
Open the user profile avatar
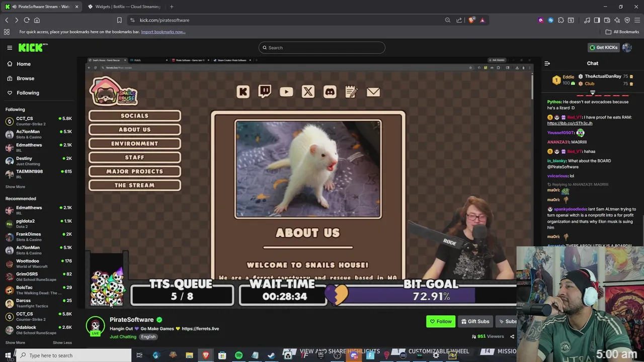pyautogui.click(x=627, y=47)
